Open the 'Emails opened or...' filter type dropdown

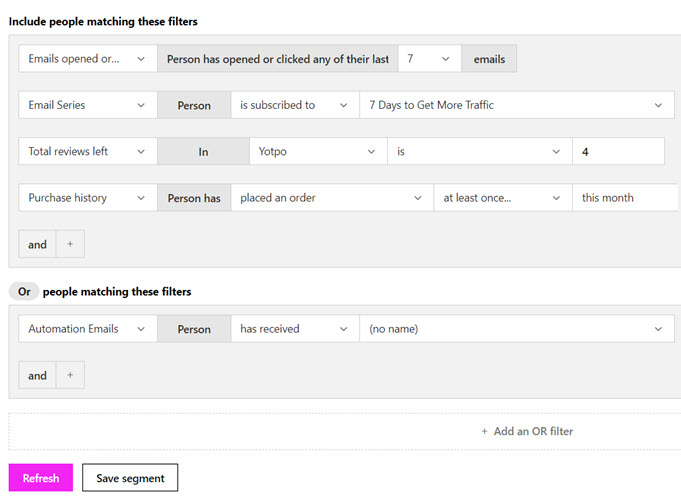coord(88,59)
